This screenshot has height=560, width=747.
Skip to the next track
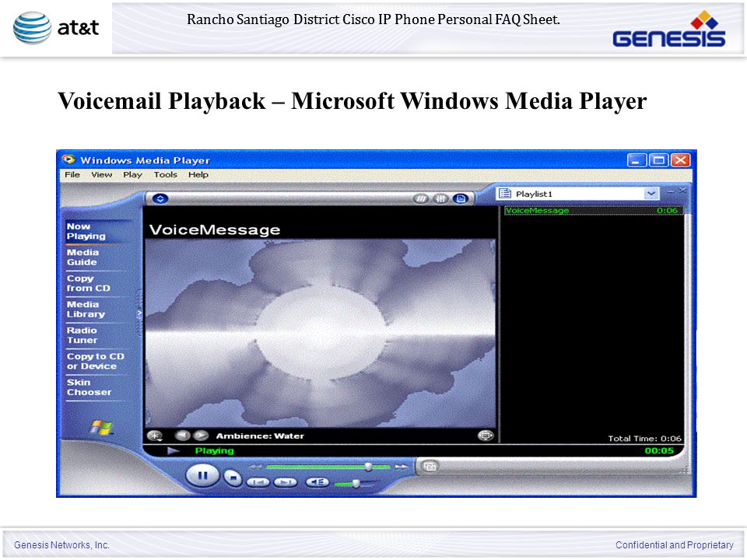(x=286, y=482)
